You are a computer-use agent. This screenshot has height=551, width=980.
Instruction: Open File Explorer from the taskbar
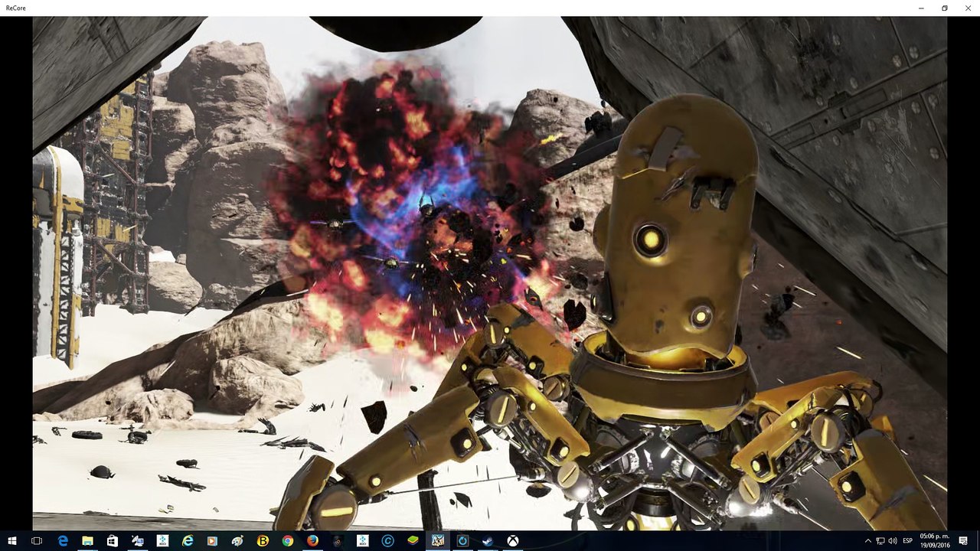pyautogui.click(x=87, y=541)
